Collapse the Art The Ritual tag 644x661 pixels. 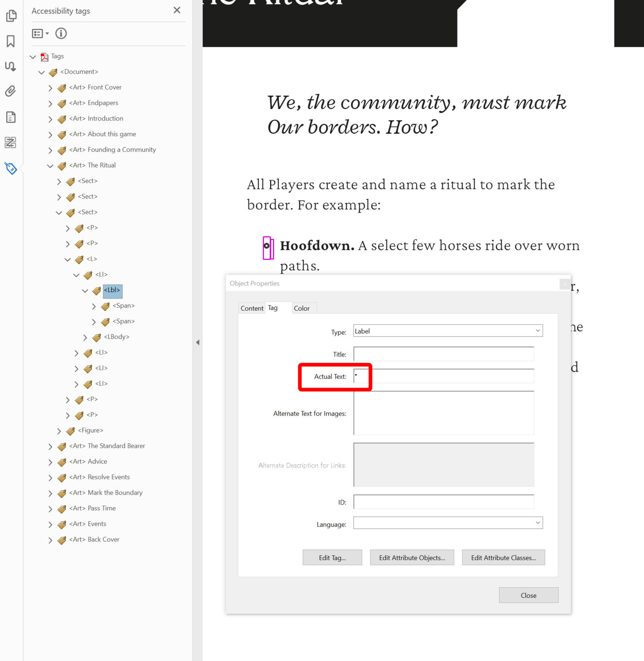point(50,166)
